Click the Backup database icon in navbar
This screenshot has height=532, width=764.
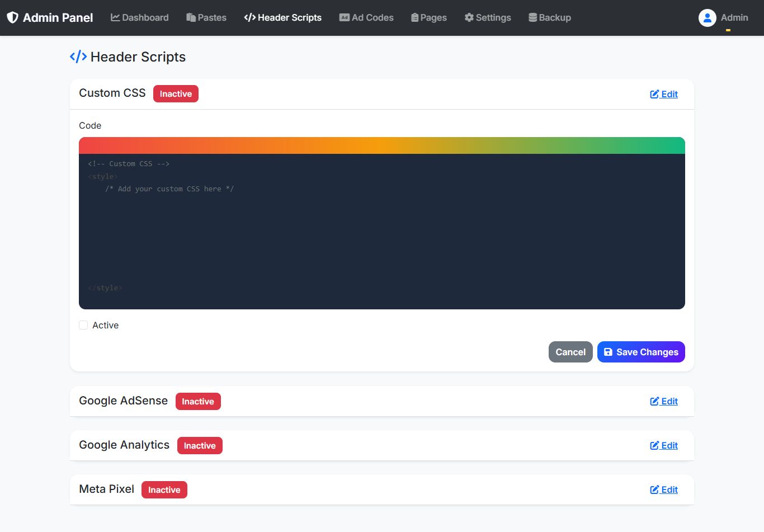[532, 18]
